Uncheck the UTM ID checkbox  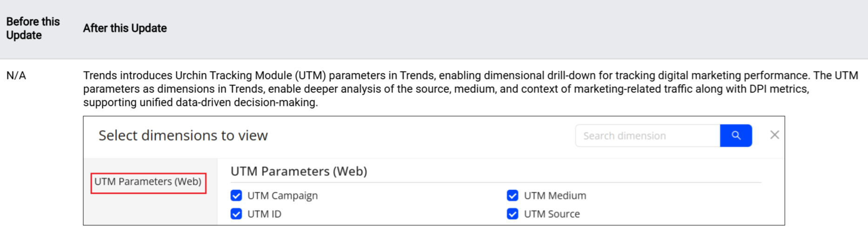tap(236, 214)
